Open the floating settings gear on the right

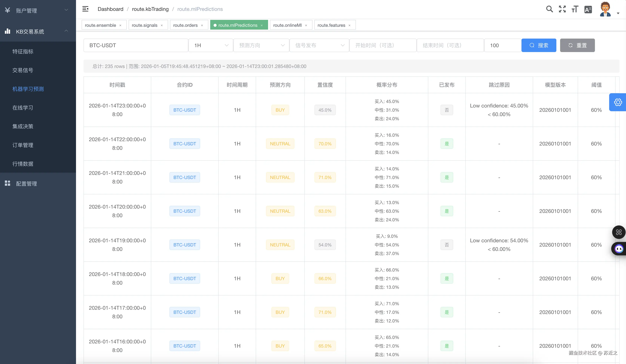point(618,102)
